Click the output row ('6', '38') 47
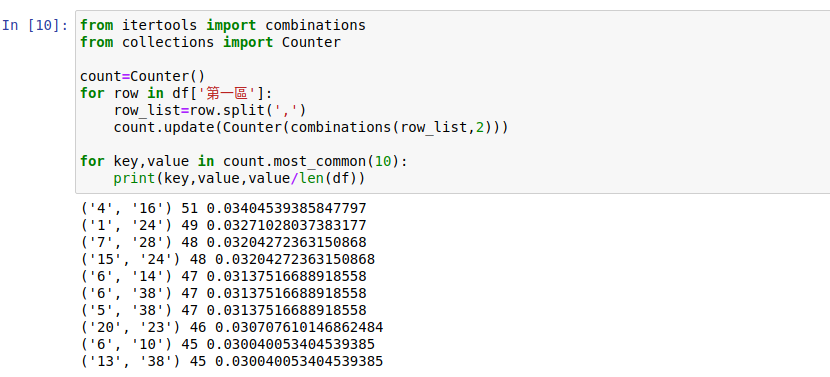This screenshot has width=830, height=377. point(223,293)
